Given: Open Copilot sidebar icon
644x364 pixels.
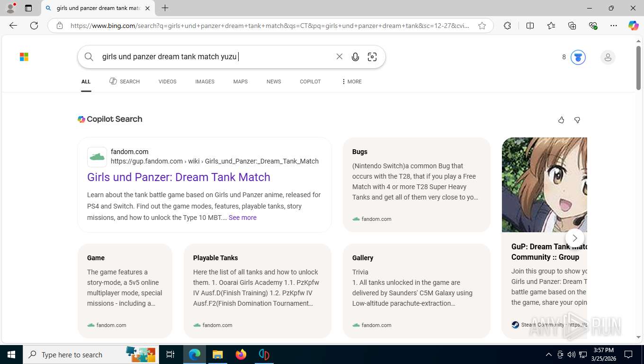Looking at the screenshot, I should [x=634, y=26].
